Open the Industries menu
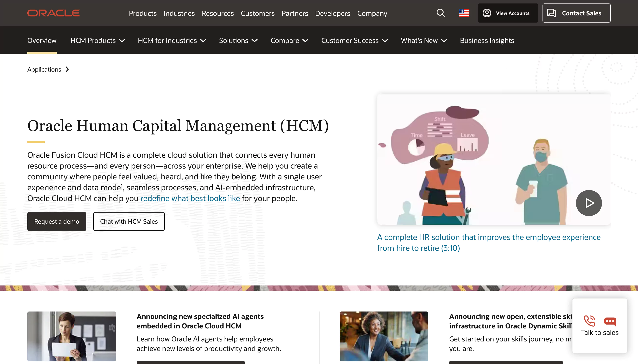 click(179, 13)
